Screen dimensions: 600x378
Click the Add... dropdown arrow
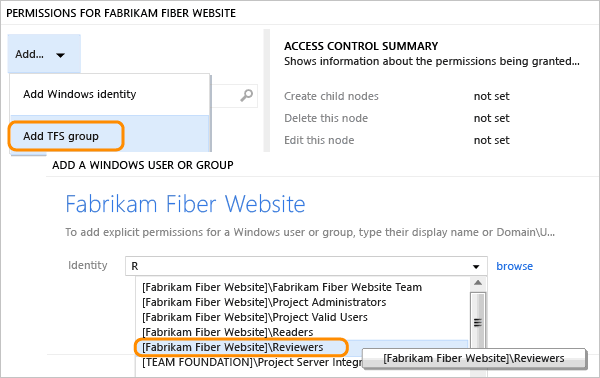pyautogui.click(x=60, y=55)
